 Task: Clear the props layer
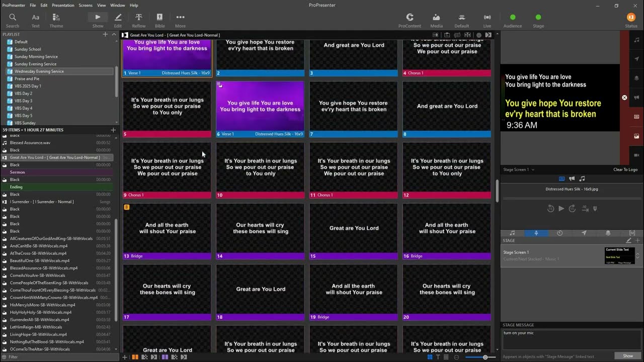[636, 78]
